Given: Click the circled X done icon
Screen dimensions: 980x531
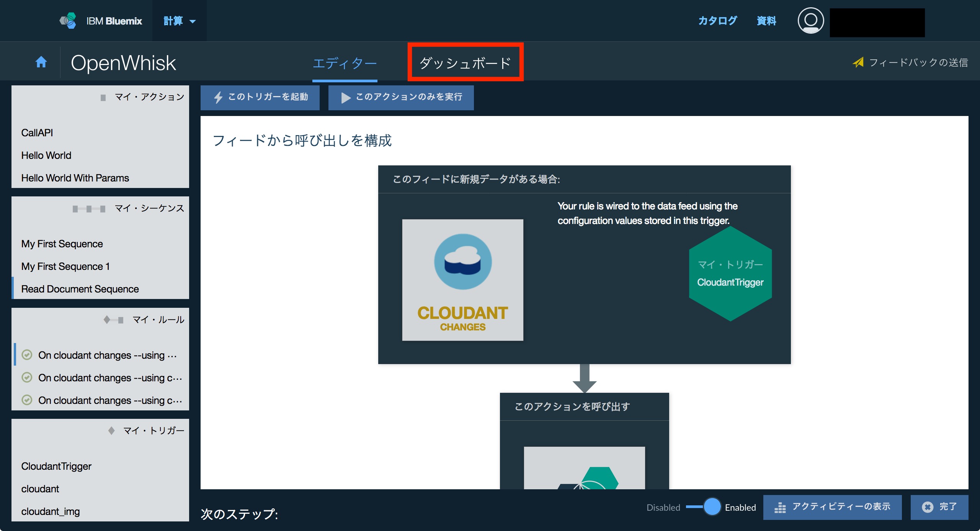Looking at the screenshot, I should [x=928, y=507].
